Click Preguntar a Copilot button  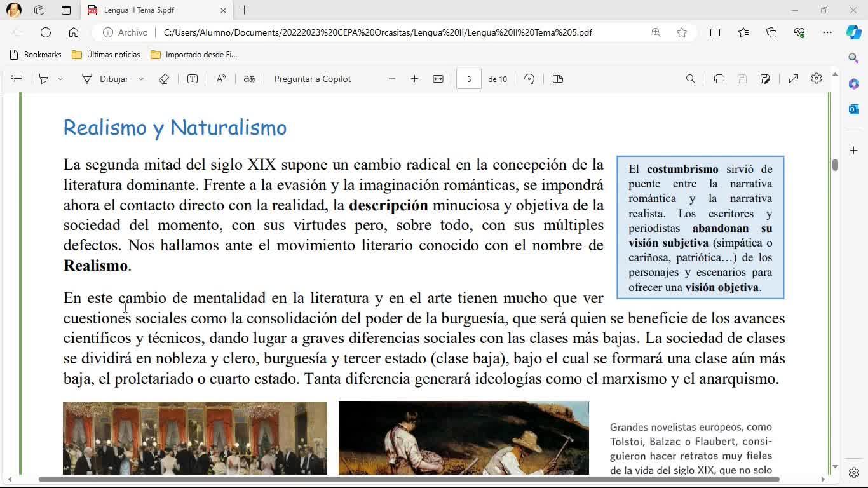(312, 79)
